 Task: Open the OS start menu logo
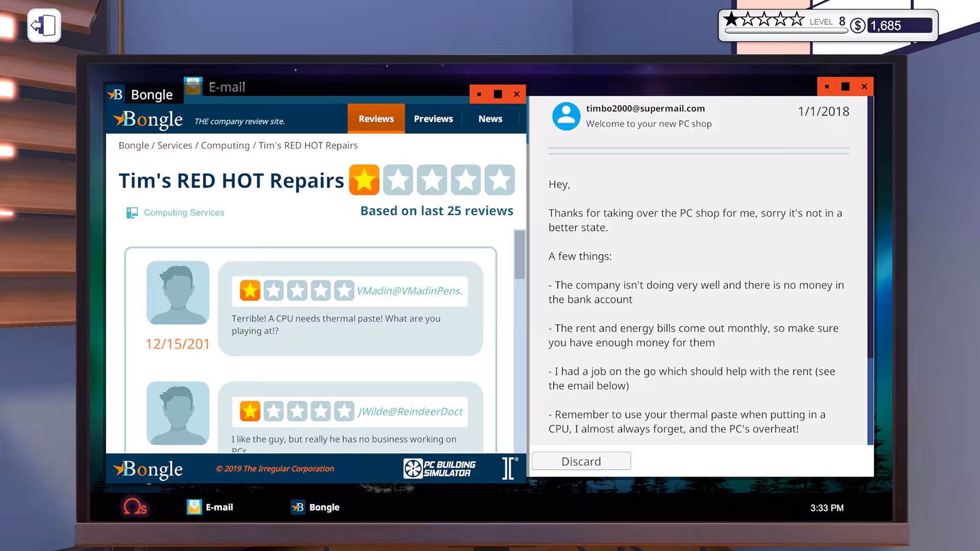coord(135,507)
